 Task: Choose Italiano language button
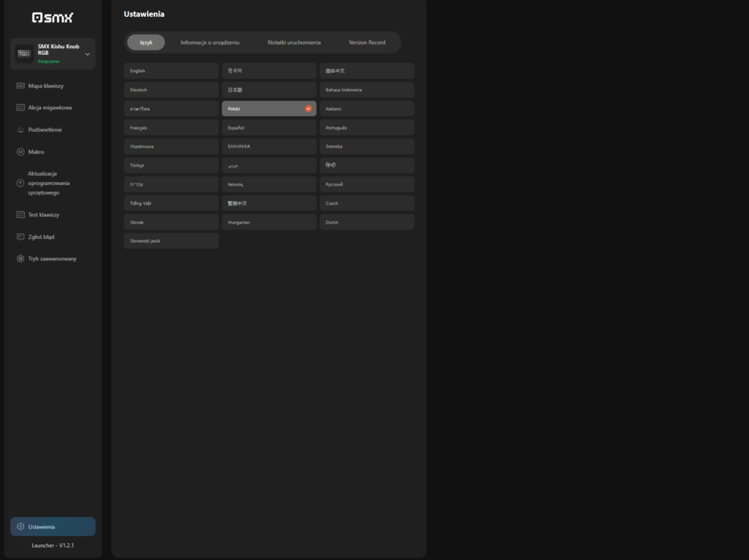(x=366, y=108)
